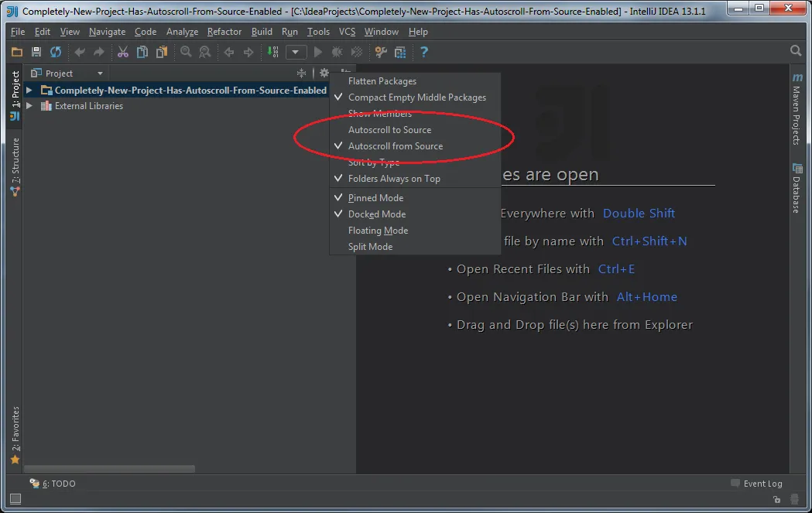Open the Project Structure toolbar icon

point(400,52)
